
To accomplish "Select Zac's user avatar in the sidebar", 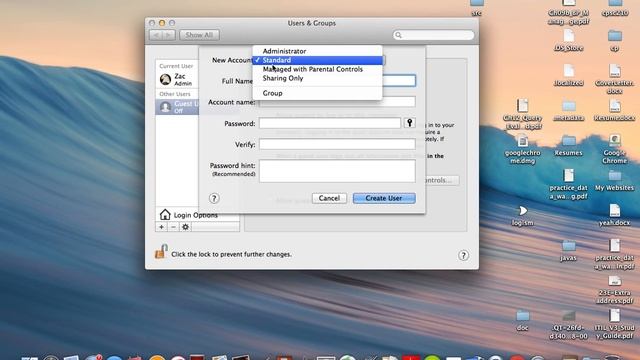I will click(165, 79).
